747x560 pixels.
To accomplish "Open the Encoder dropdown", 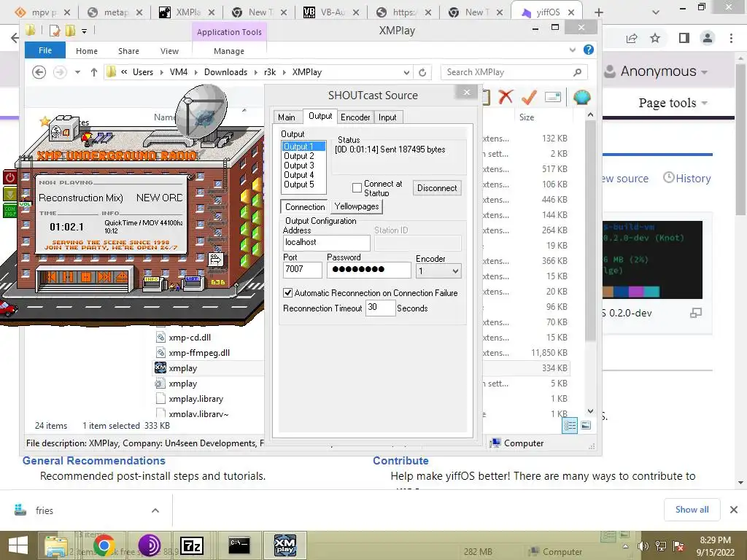I will 438,271.
